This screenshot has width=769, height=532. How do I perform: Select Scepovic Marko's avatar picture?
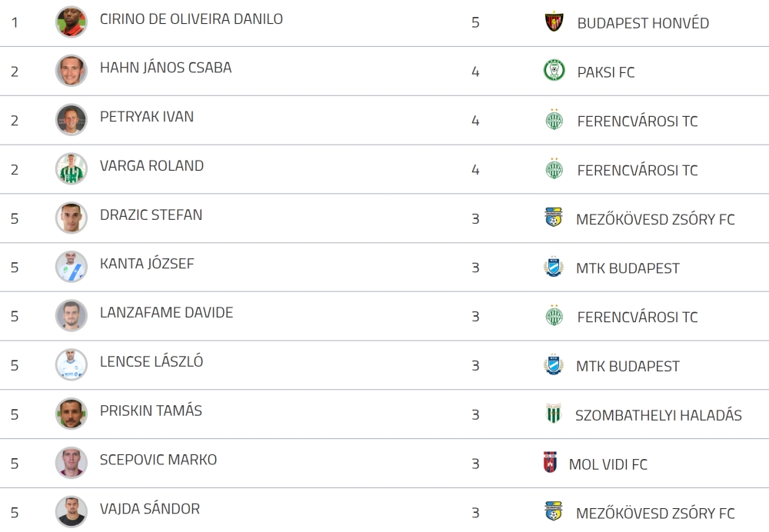[x=72, y=463]
